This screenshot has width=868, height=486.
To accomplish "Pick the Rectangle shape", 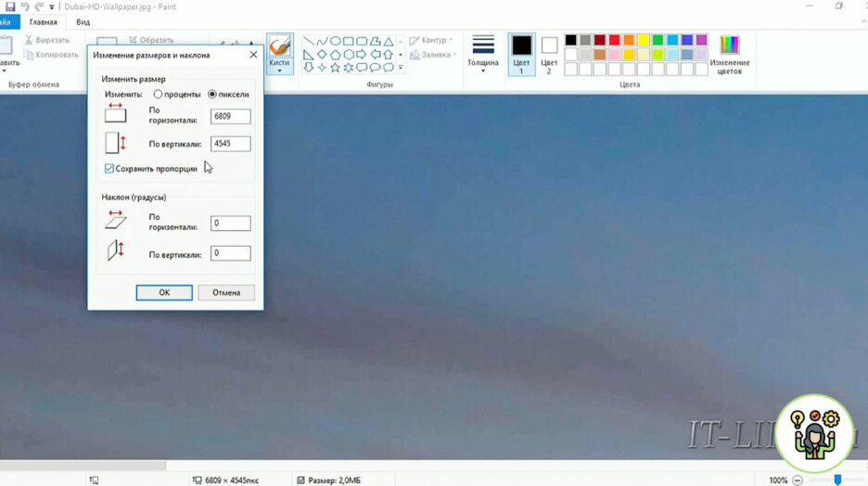I will (348, 42).
